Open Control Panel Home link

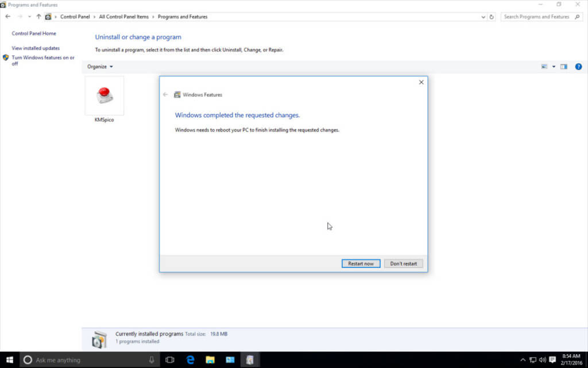(34, 33)
